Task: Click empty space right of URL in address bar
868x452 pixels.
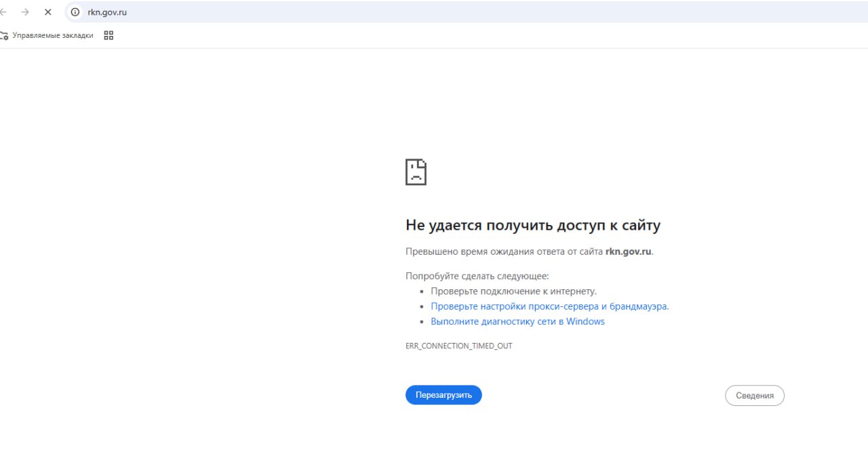Action: [475, 12]
